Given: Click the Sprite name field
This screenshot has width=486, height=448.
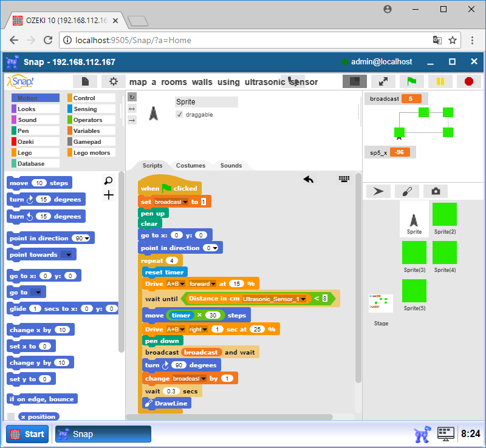Looking at the screenshot, I should pos(206,101).
